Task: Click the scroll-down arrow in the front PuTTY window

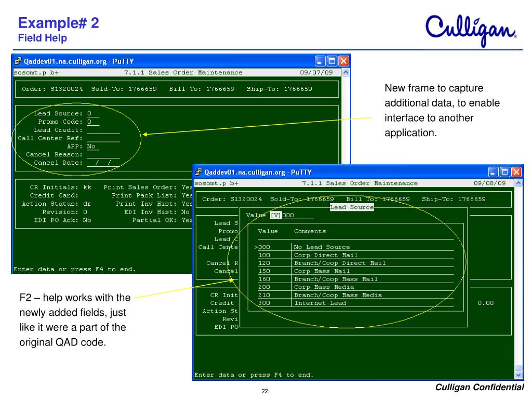Action: [518, 375]
